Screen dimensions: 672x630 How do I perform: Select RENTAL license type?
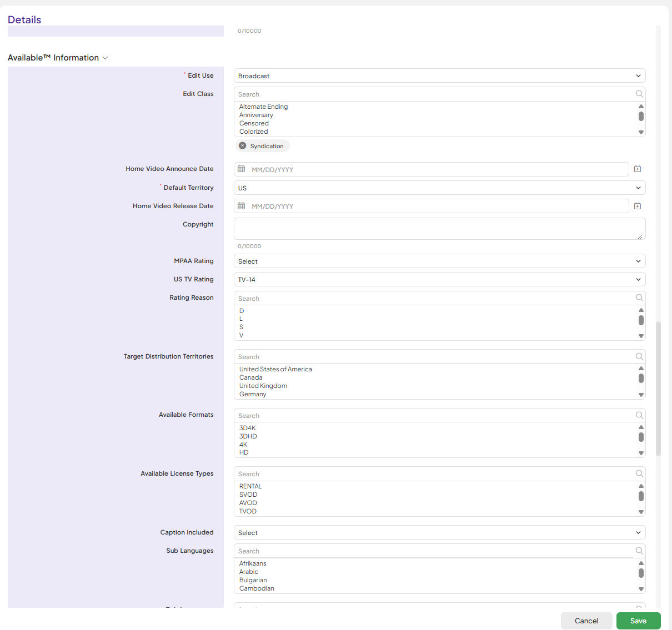[250, 486]
